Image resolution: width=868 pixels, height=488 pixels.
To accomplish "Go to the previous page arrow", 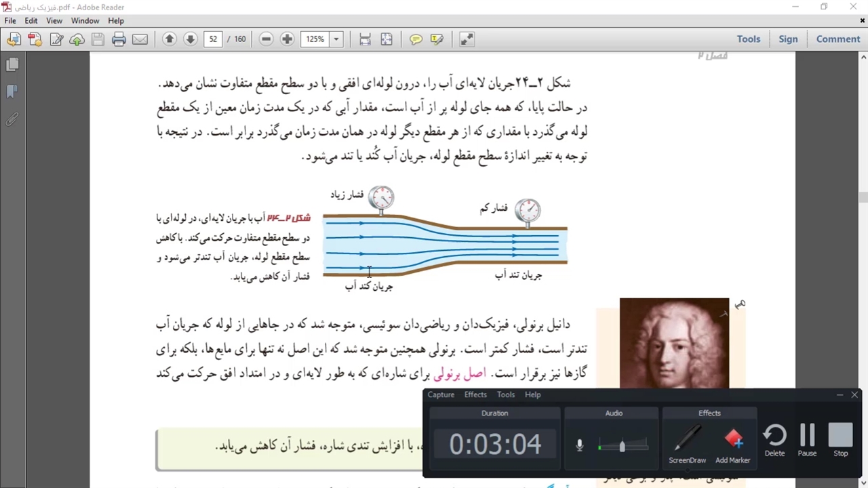I will point(170,39).
